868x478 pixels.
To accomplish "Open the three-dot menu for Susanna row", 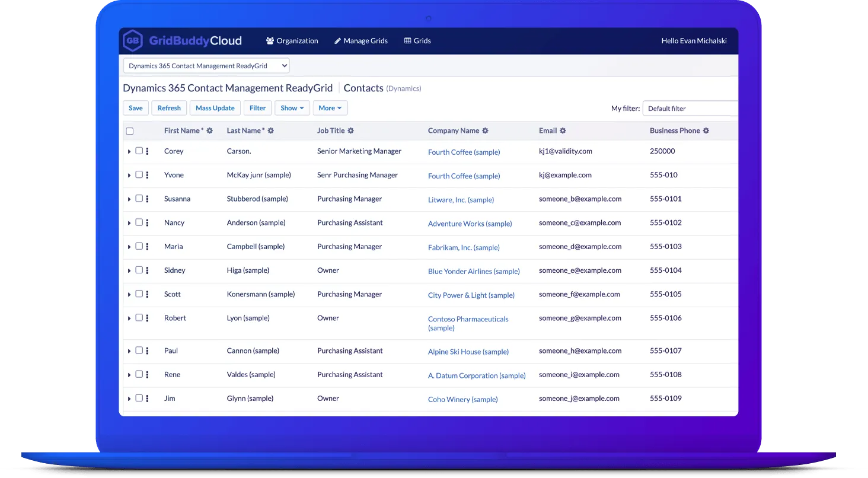I will tap(147, 199).
